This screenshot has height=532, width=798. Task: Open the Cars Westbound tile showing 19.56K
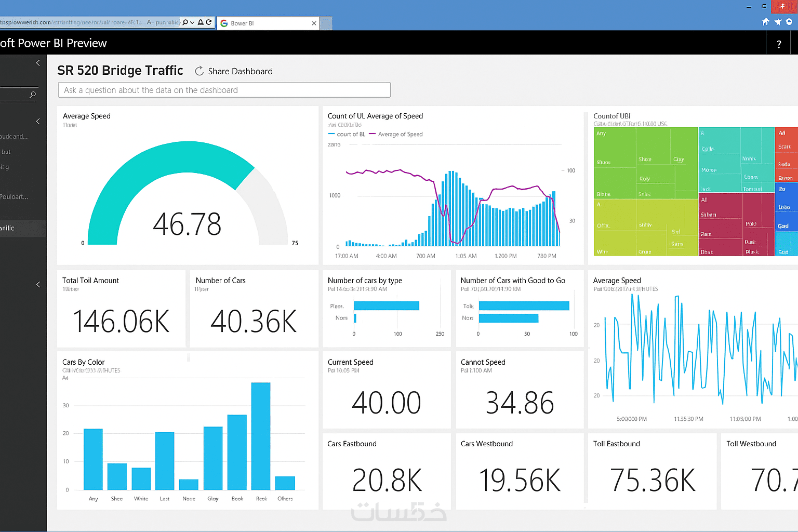520,472
